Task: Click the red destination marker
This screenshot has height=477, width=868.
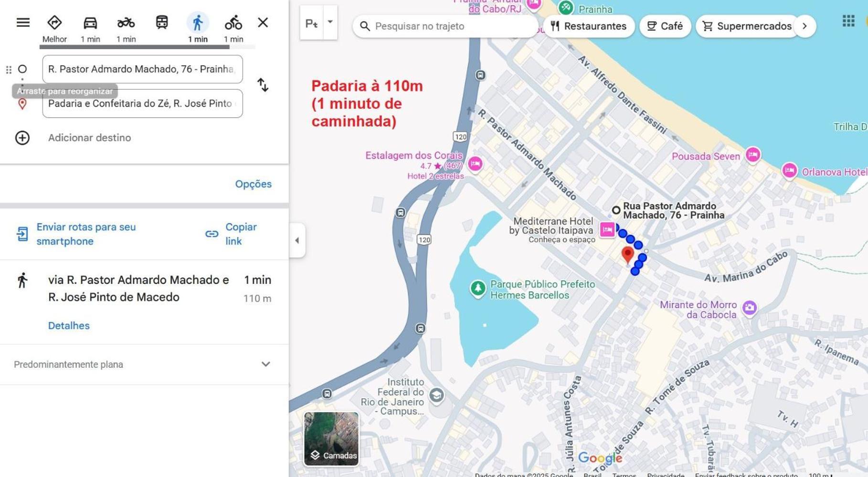Action: [x=628, y=255]
